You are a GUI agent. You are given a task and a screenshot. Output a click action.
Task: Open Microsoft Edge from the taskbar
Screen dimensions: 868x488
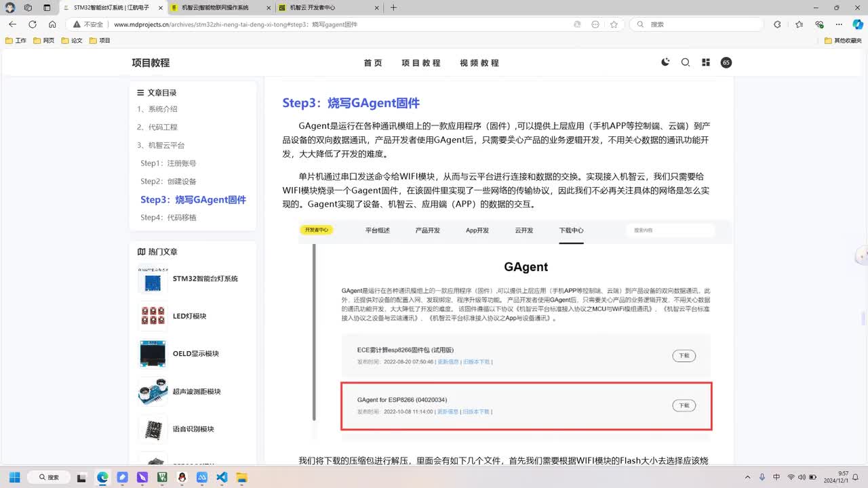[x=102, y=477]
